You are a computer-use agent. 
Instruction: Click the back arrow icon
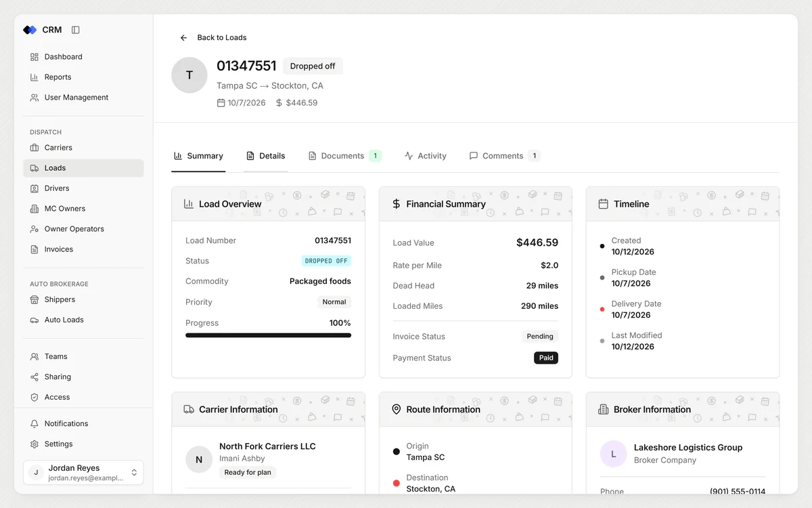(x=183, y=38)
